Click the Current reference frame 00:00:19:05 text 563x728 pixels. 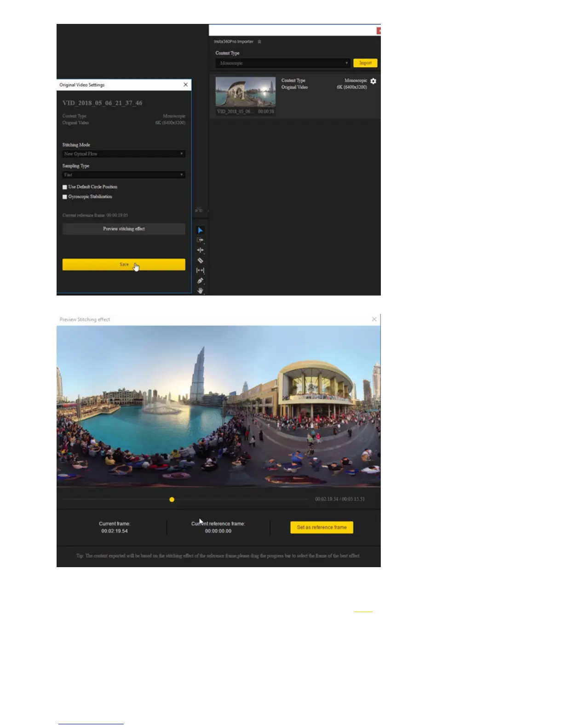tap(95, 215)
